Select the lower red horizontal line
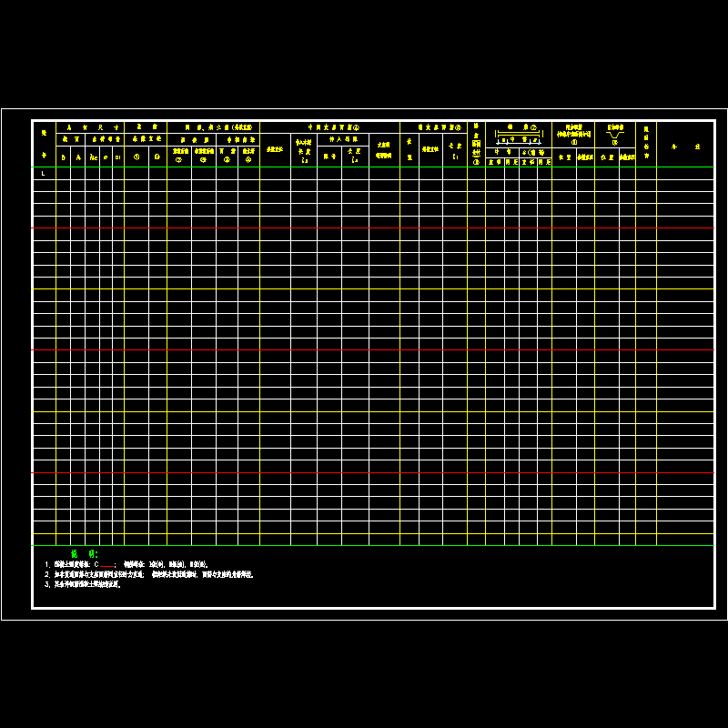The height and width of the screenshot is (728, 728). 364,349
